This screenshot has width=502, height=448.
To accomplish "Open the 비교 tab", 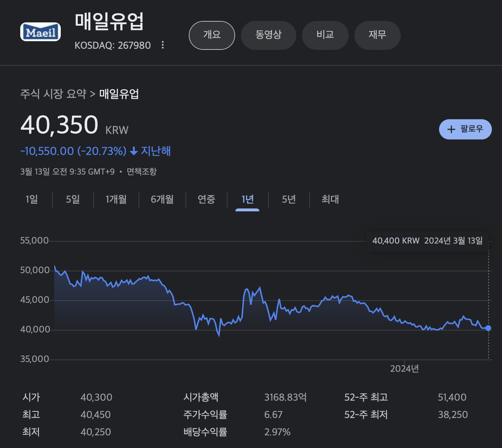I will tap(325, 35).
